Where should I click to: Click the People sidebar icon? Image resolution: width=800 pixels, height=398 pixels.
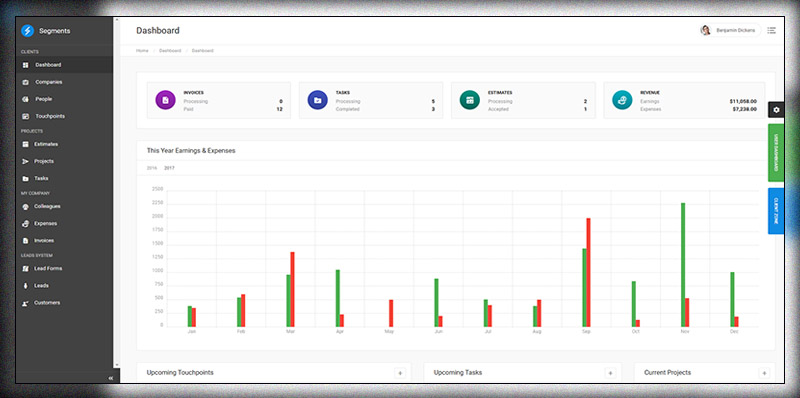[x=26, y=100]
